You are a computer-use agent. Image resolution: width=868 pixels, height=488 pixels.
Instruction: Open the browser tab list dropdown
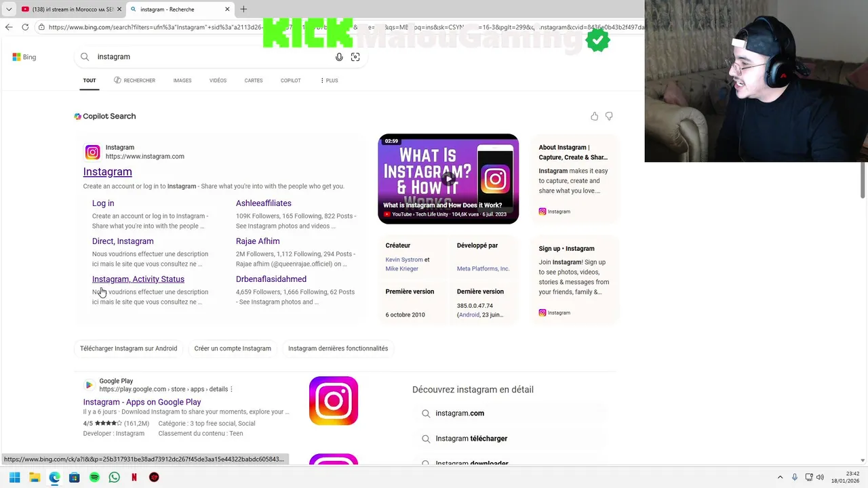pyautogui.click(x=9, y=9)
